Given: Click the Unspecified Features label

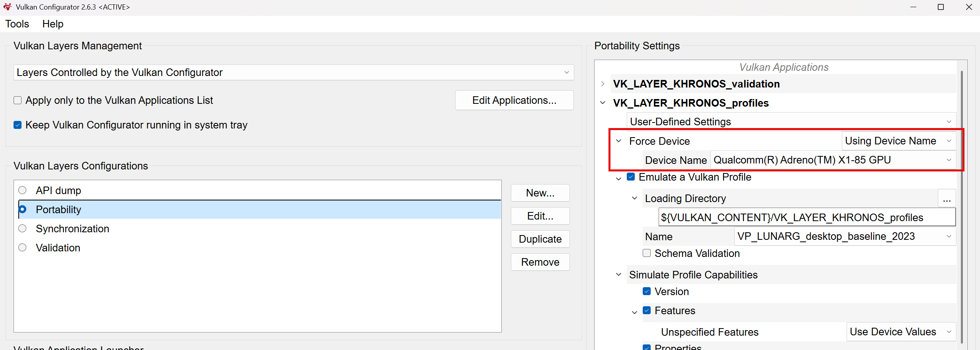Looking at the screenshot, I should point(710,332).
